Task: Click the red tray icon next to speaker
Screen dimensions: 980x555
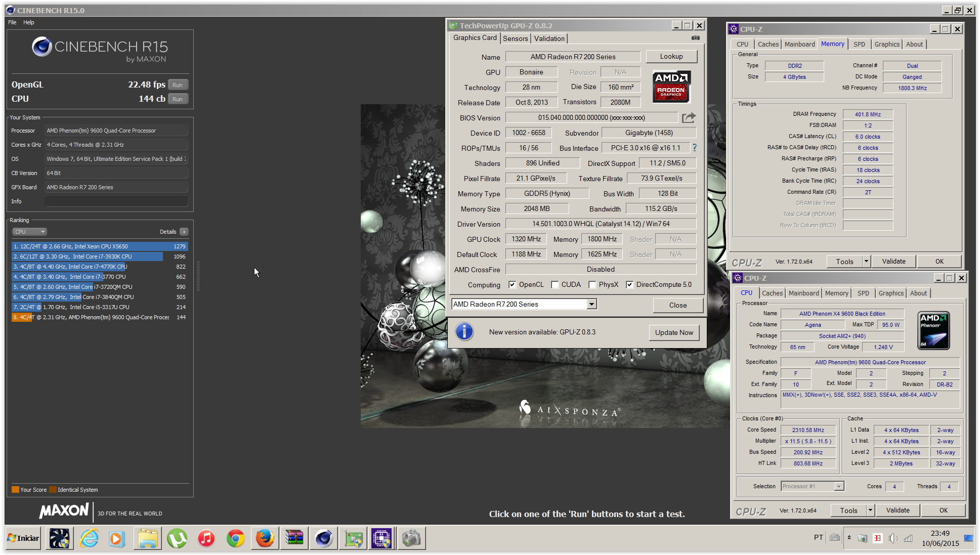Action: [x=878, y=538]
